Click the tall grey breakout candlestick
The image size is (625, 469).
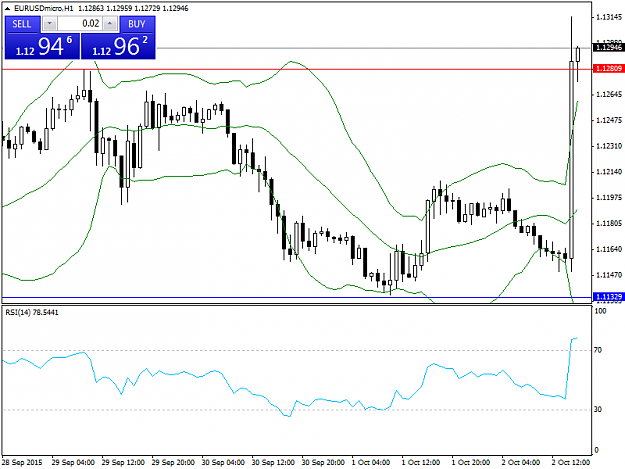pyautogui.click(x=572, y=159)
